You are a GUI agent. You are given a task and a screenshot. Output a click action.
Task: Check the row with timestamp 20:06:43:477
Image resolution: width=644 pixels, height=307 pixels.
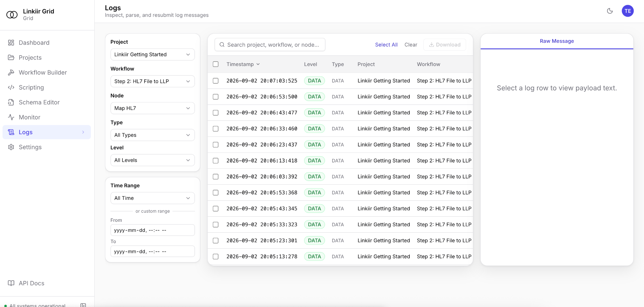pyautogui.click(x=216, y=113)
